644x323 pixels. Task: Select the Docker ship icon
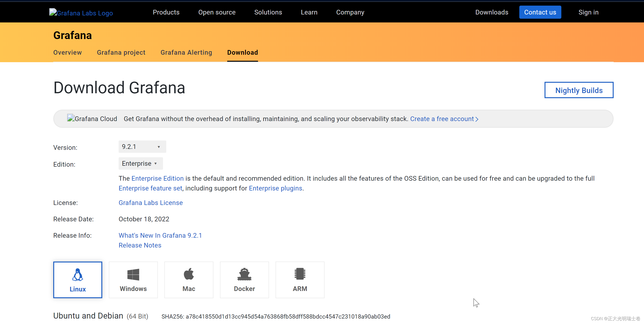coord(244,274)
